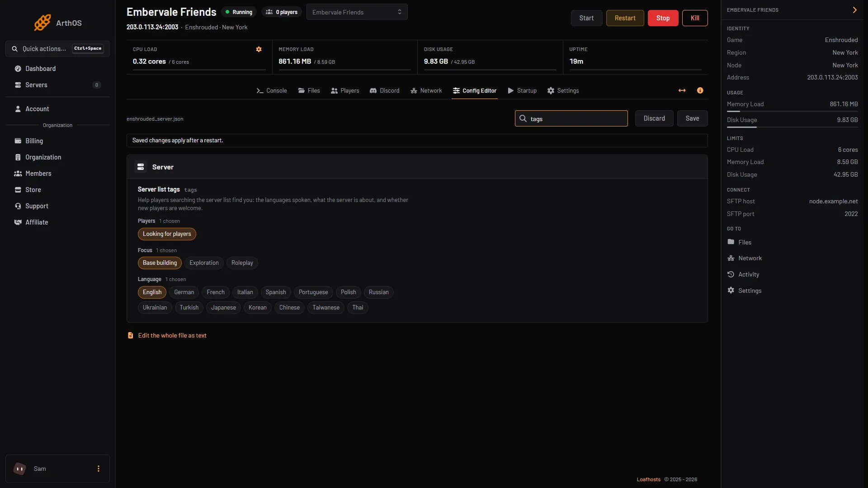868x488 pixels.
Task: Switch to the Files tab
Action: pyautogui.click(x=309, y=90)
